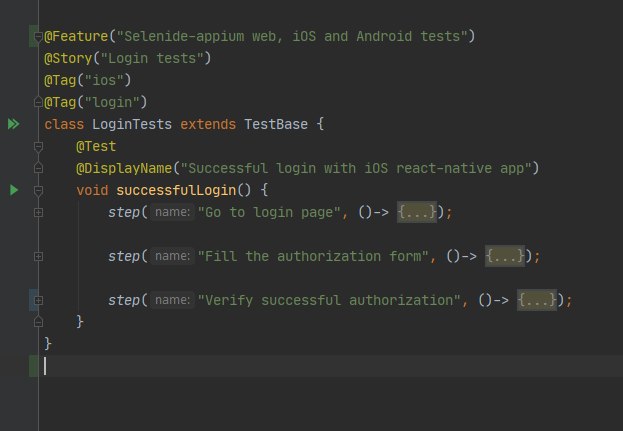This screenshot has width=623, height=431.
Task: Click the @Tag("login") annotation
Action: tap(95, 102)
